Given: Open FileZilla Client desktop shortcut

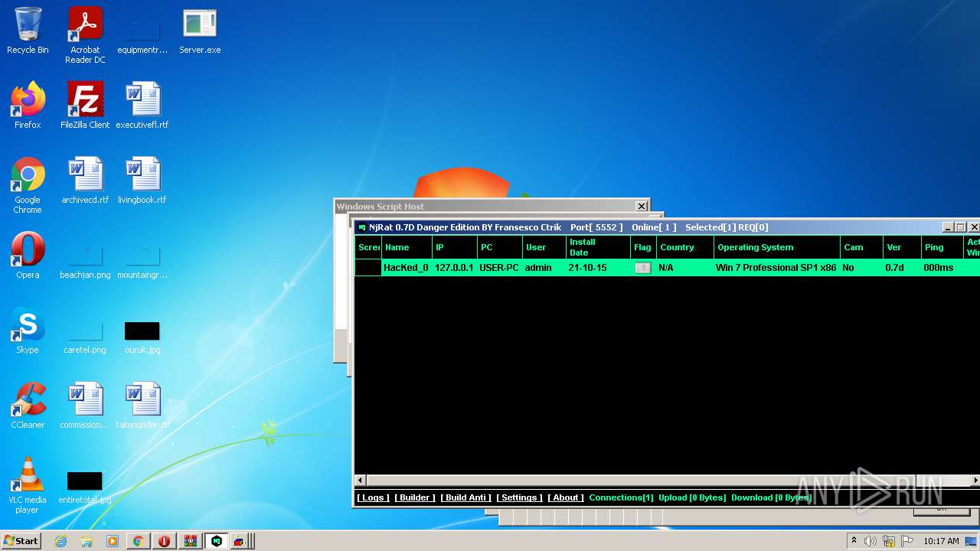Looking at the screenshot, I should (85, 106).
